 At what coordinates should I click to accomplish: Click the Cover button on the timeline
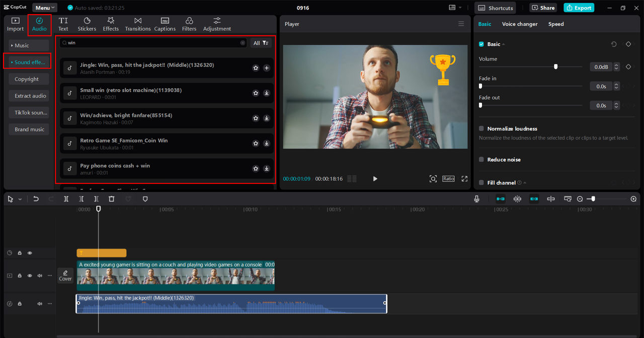65,275
